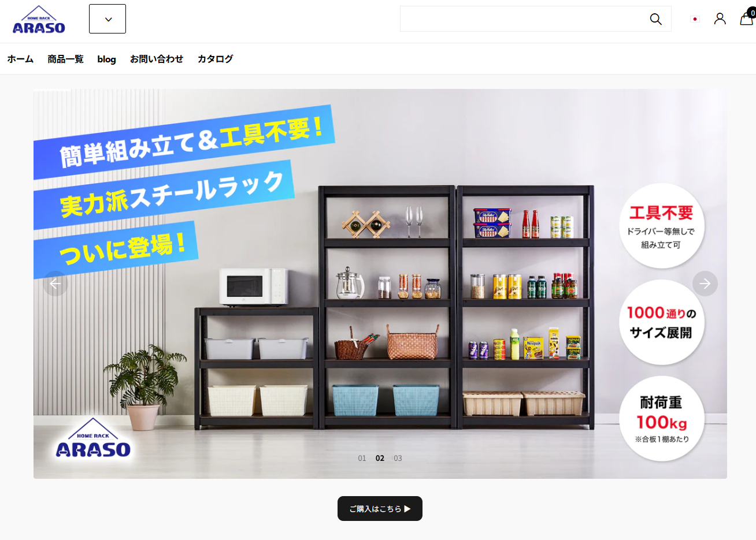The image size is (756, 540).
Task: Advance carousel with right arrow
Action: [705, 284]
